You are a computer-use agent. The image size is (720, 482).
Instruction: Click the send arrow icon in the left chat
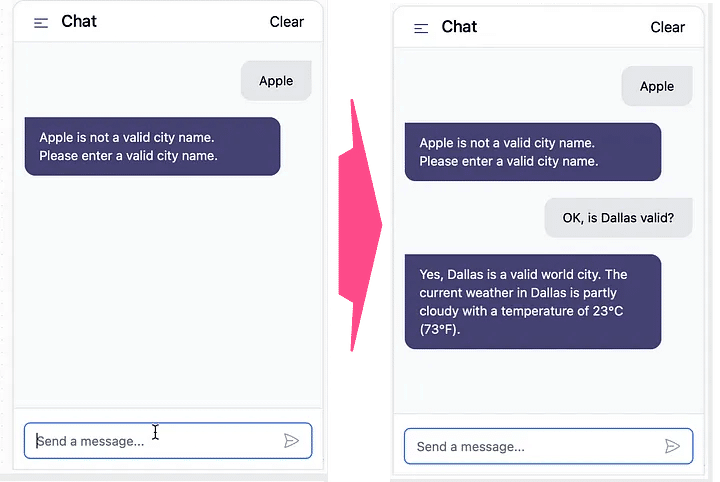click(x=291, y=440)
